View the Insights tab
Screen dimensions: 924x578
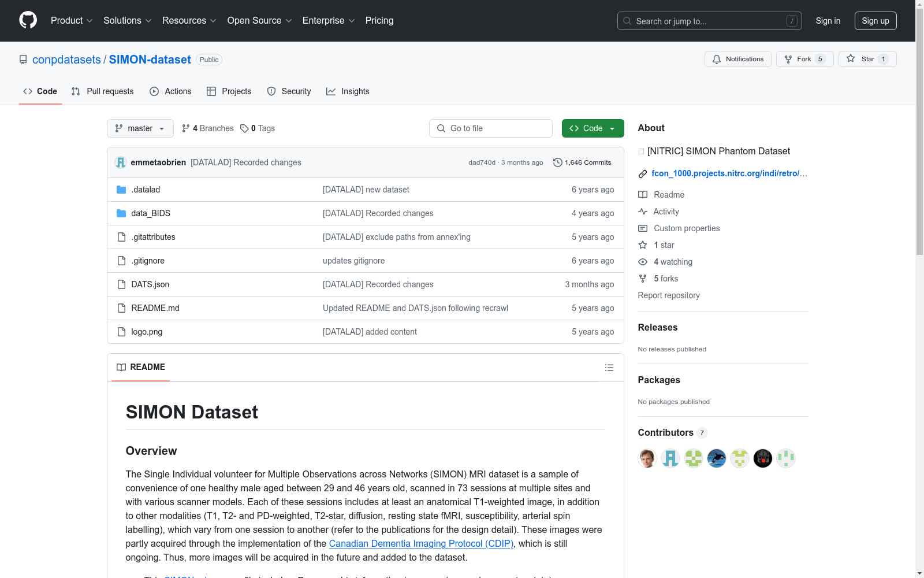[348, 91]
